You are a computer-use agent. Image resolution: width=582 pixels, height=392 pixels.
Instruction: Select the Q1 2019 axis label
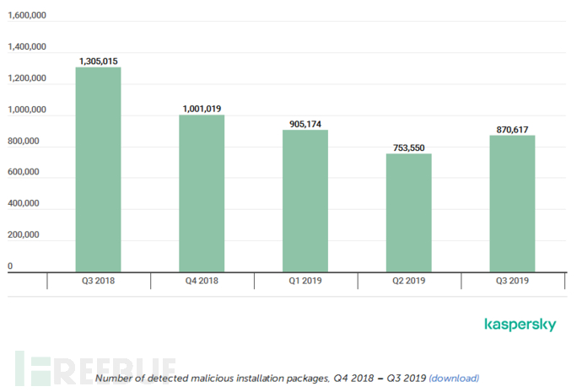point(305,282)
